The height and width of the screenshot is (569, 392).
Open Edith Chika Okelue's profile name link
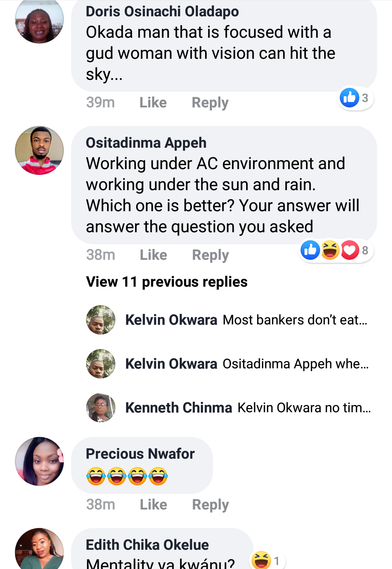147,545
